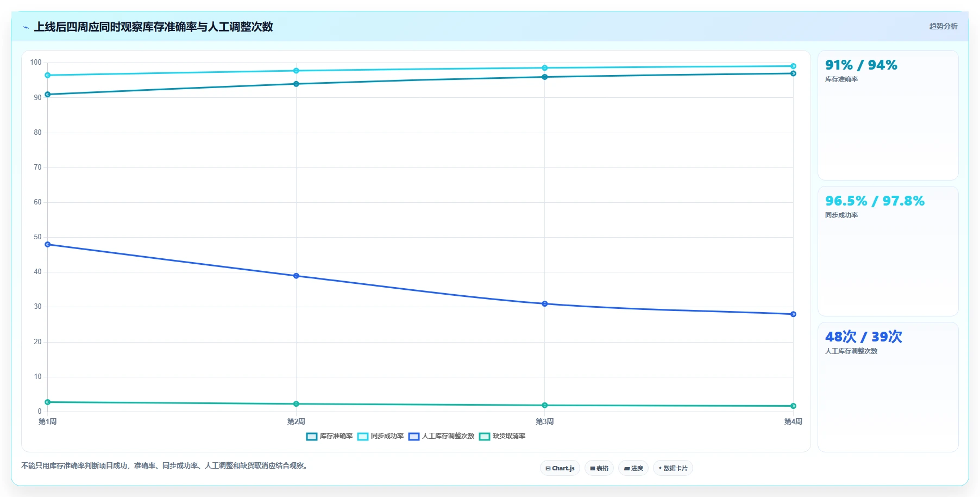Select 同步成功率 point at 第3周

point(545,68)
